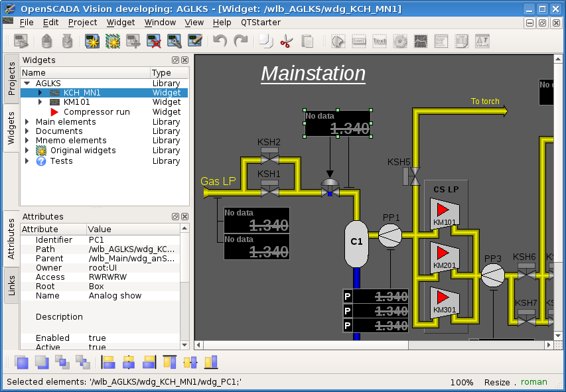This screenshot has height=392, width=566.
Task: Click the Value column header in Attributes
Action: point(133,229)
